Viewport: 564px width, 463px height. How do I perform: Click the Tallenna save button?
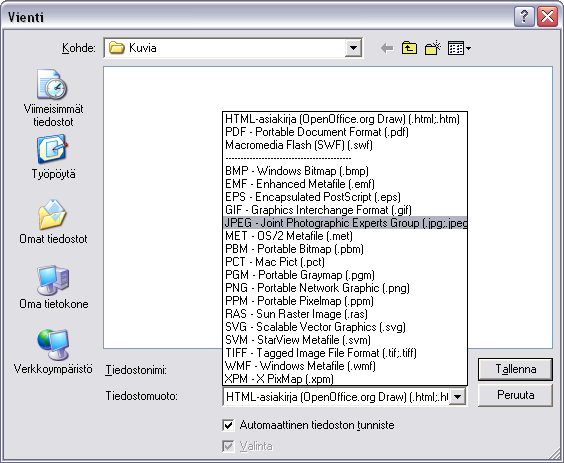click(x=515, y=369)
